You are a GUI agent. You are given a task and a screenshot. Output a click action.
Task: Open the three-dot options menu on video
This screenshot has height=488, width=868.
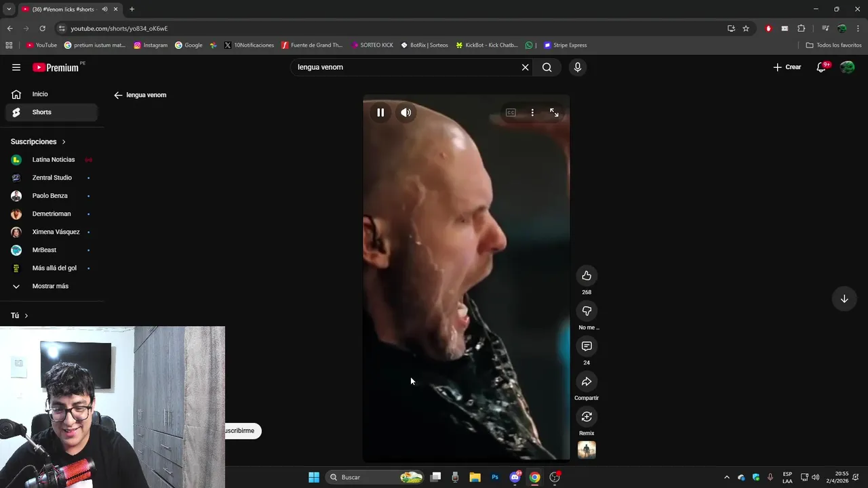coord(532,113)
